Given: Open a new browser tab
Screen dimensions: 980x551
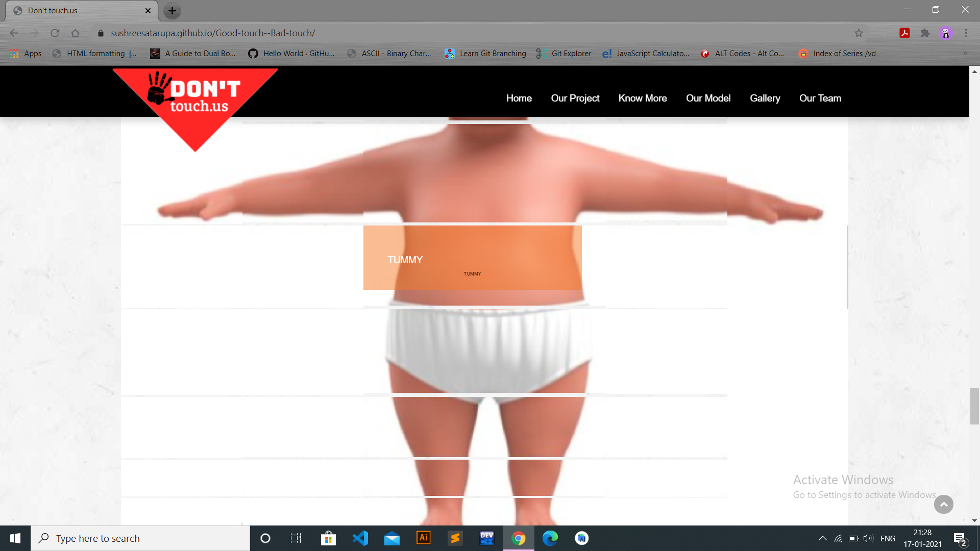Looking at the screenshot, I should pyautogui.click(x=172, y=11).
